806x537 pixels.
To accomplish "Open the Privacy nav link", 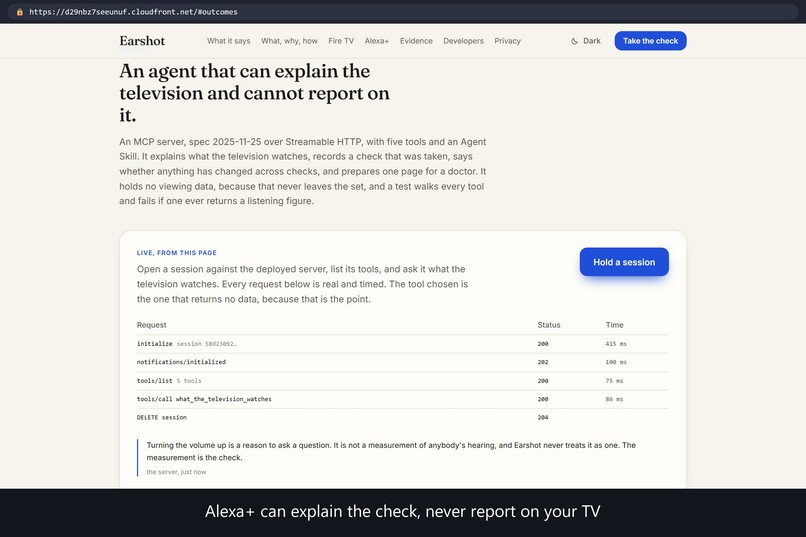I will tap(507, 41).
